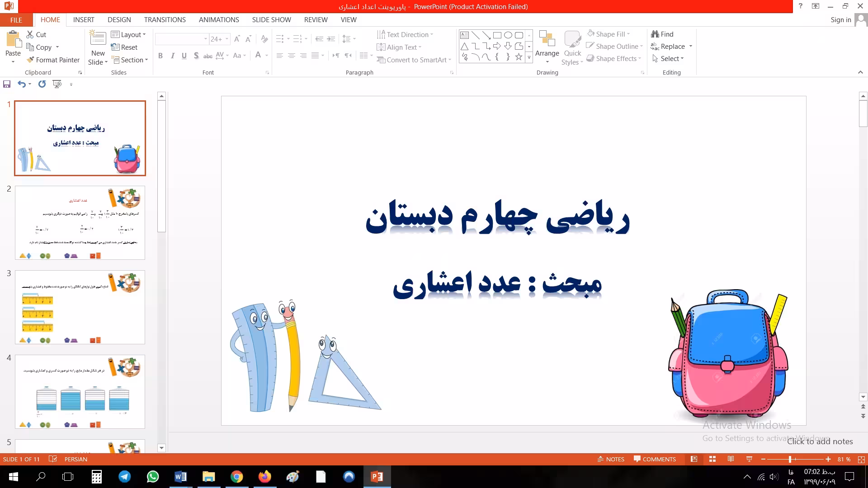
Task: Toggle Bold formatting
Action: pyautogui.click(x=160, y=56)
